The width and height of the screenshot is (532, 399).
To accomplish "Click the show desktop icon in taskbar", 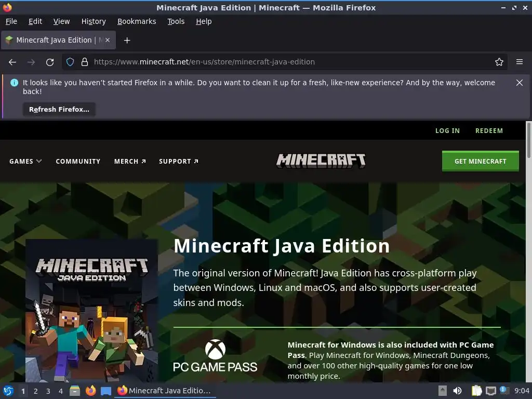I will click(x=106, y=391).
